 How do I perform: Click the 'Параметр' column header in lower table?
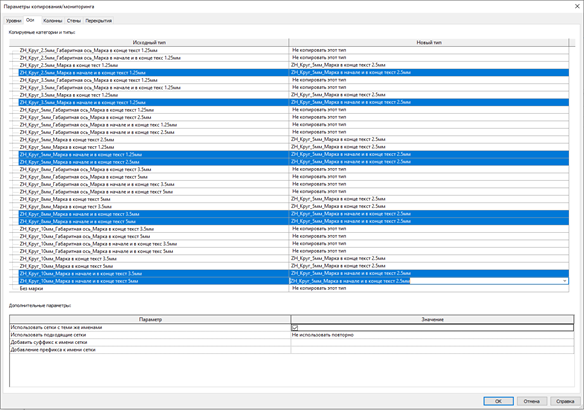[150, 319]
